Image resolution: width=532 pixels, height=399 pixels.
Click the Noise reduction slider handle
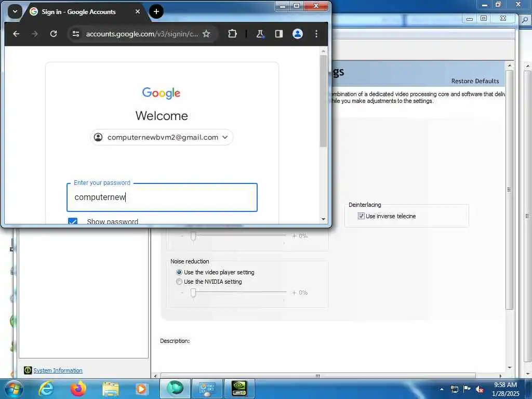[193, 292]
